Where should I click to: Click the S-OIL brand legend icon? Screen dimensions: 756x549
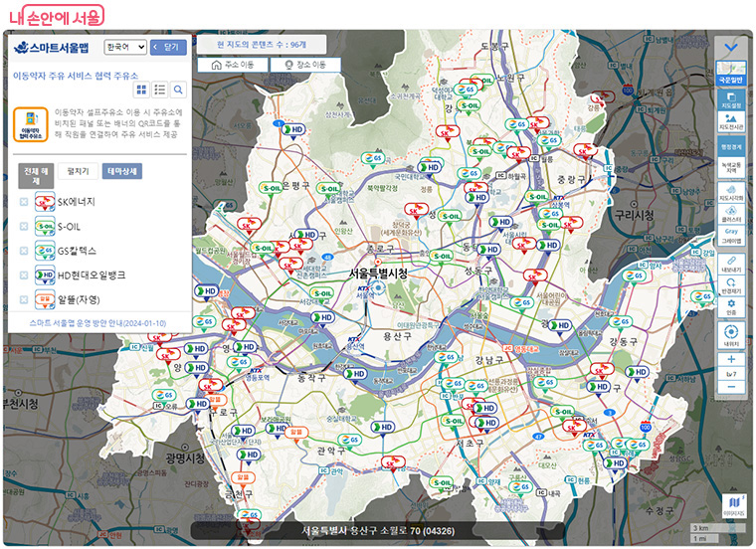[45, 226]
